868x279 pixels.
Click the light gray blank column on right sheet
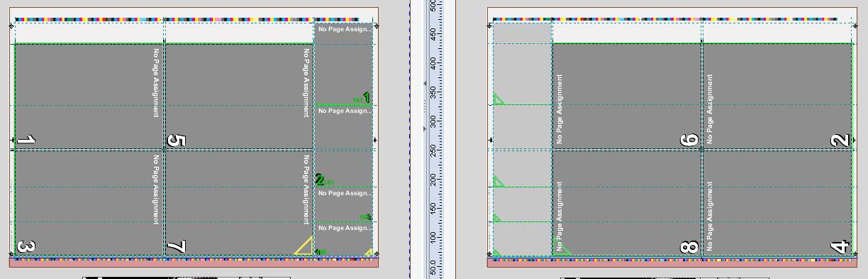point(523,139)
